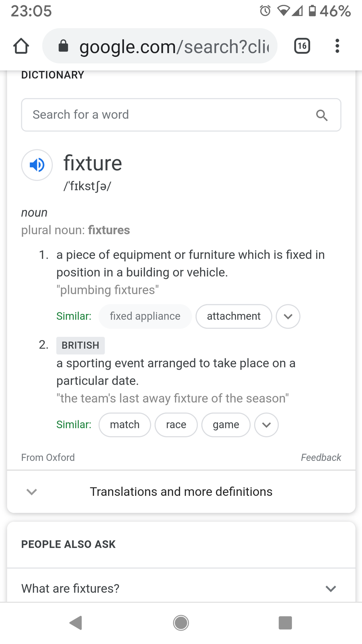This screenshot has height=644, width=362.
Task: Tap the 'match' synonym chip
Action: (x=125, y=425)
